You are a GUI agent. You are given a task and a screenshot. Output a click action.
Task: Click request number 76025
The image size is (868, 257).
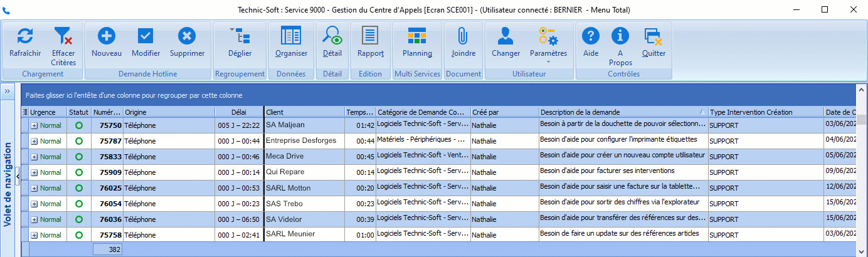110,188
